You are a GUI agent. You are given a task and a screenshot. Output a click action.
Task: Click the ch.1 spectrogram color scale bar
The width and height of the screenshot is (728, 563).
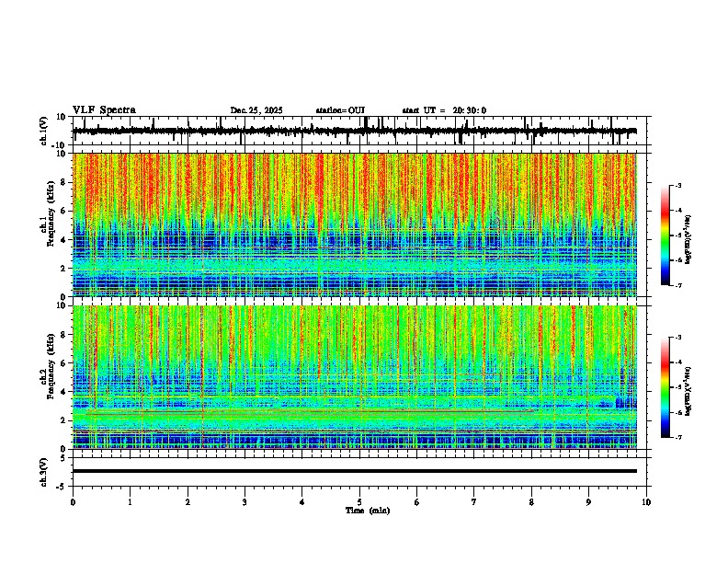(x=665, y=236)
